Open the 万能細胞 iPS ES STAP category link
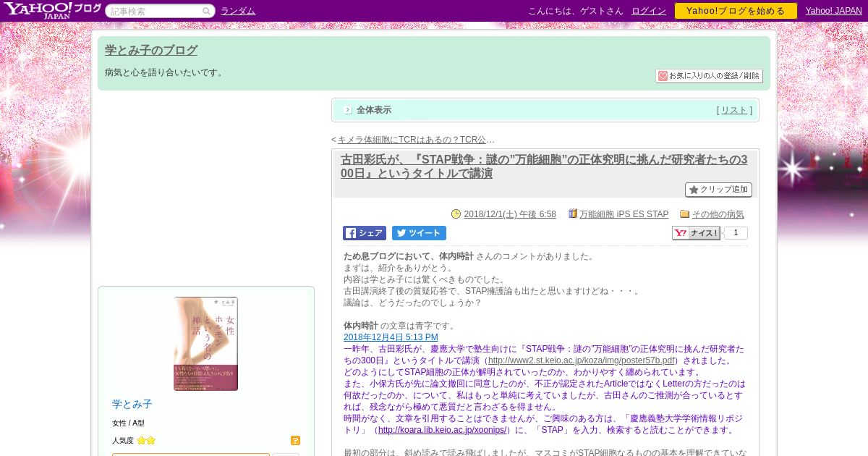 click(x=624, y=214)
